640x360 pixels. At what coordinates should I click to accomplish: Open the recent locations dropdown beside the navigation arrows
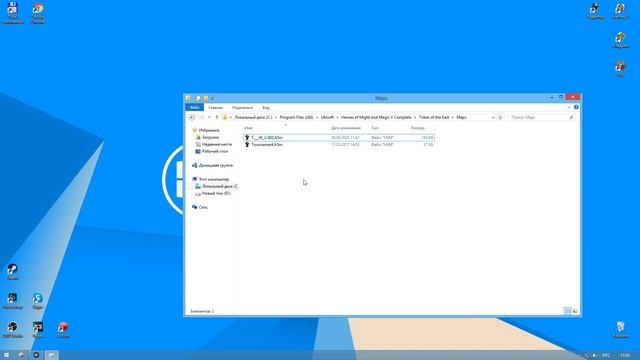[x=209, y=118]
